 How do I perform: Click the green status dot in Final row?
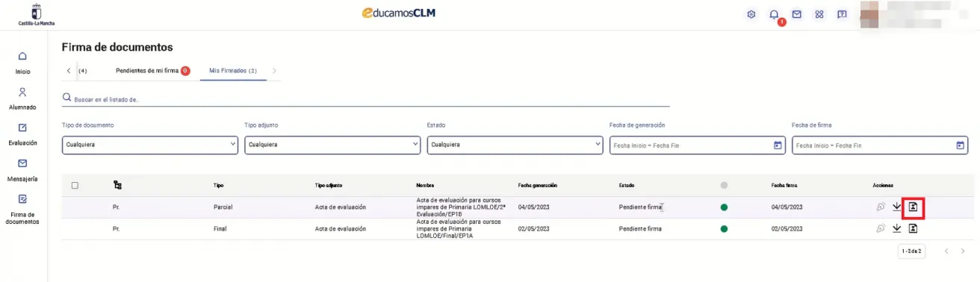coord(724,228)
